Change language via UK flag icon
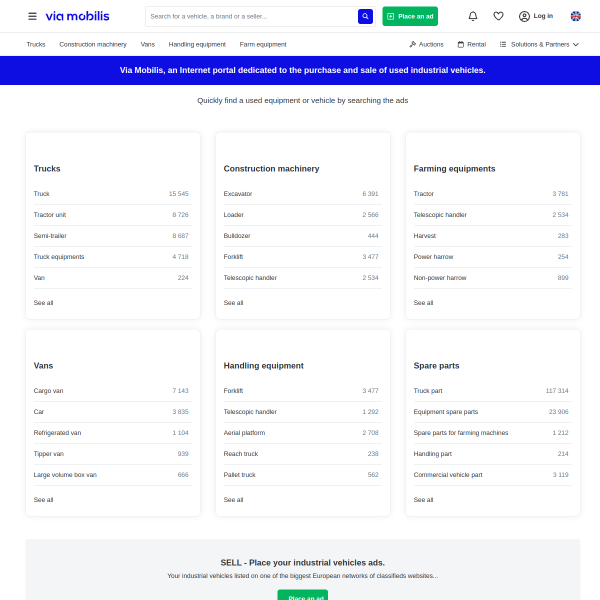600x600 pixels. tap(575, 16)
